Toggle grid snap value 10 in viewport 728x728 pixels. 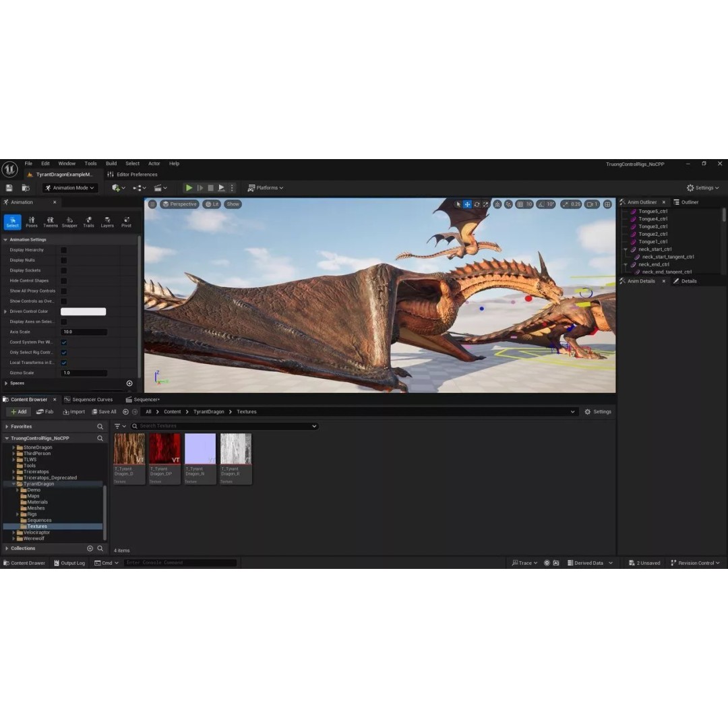[x=524, y=204]
